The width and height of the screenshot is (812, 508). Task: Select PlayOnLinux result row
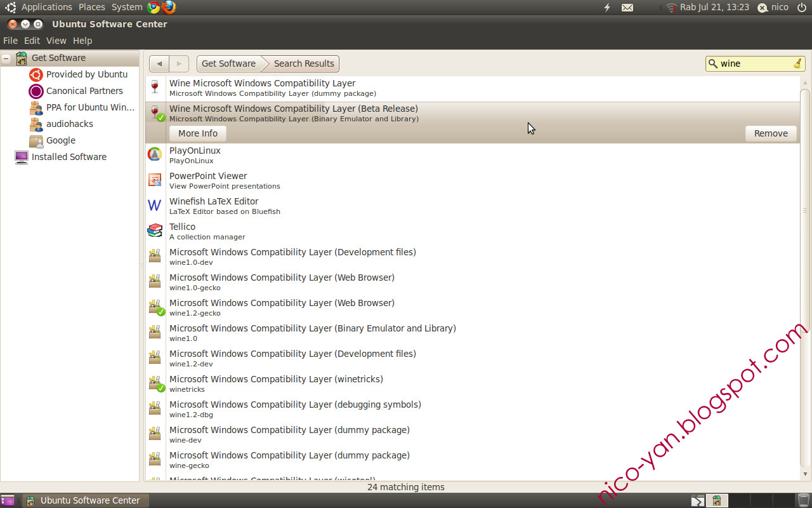click(473, 155)
